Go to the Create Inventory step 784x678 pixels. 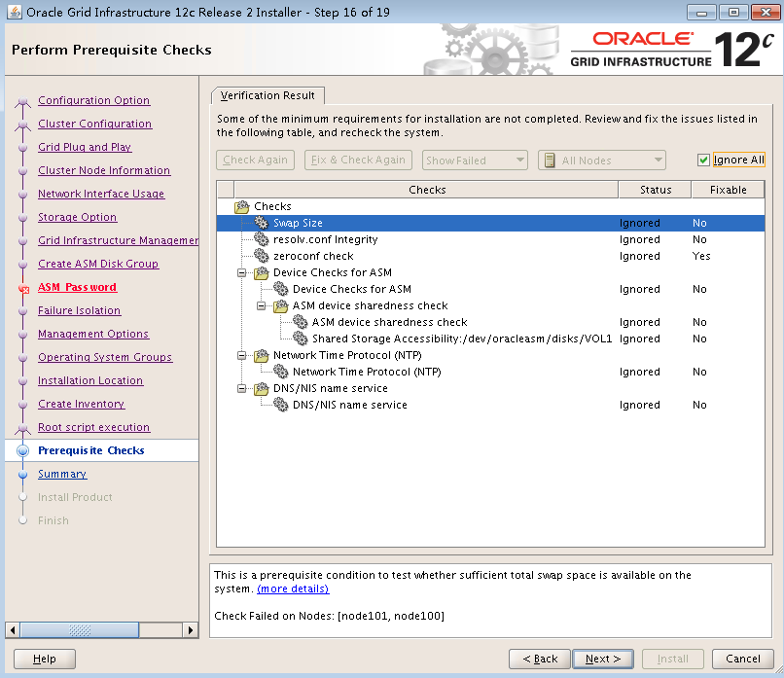pos(81,404)
